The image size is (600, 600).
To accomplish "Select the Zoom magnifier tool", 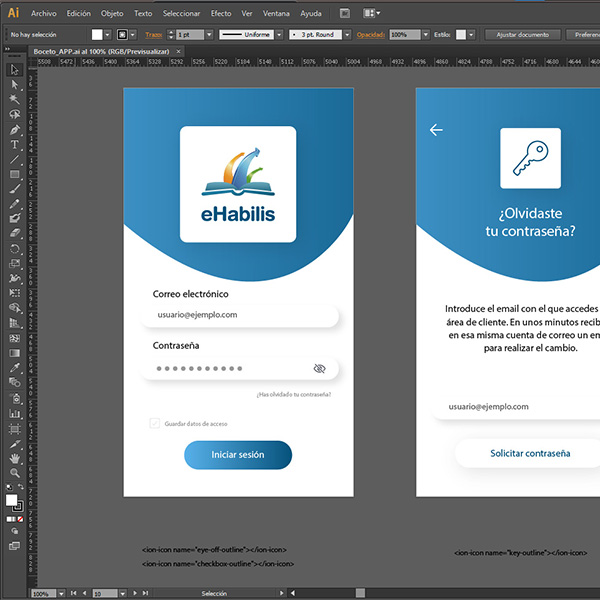I will (x=15, y=473).
